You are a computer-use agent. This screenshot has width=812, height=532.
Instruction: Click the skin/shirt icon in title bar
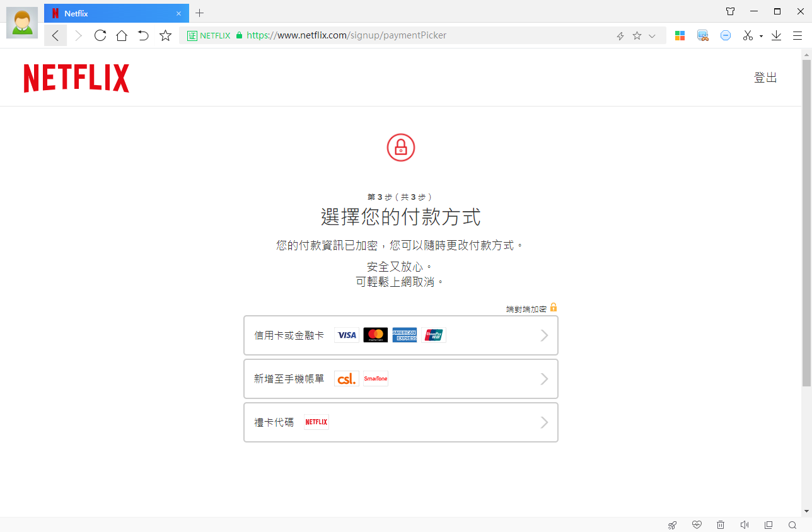pyautogui.click(x=730, y=11)
